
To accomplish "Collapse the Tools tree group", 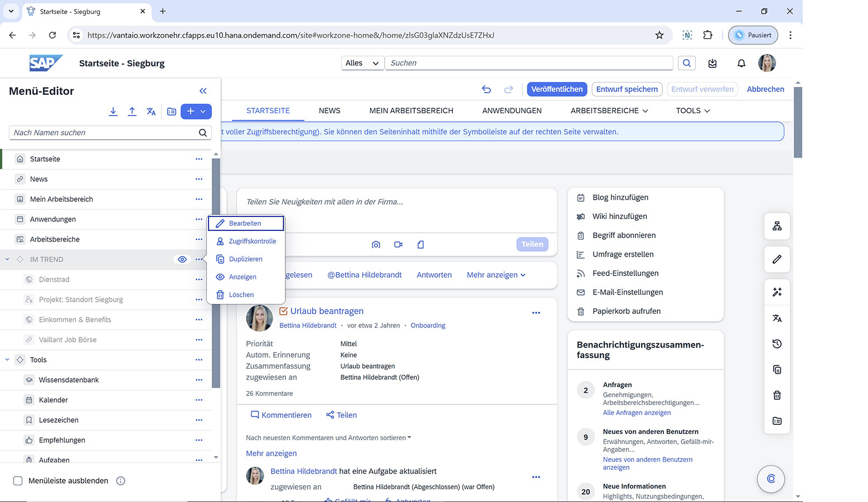I will click(x=7, y=360).
